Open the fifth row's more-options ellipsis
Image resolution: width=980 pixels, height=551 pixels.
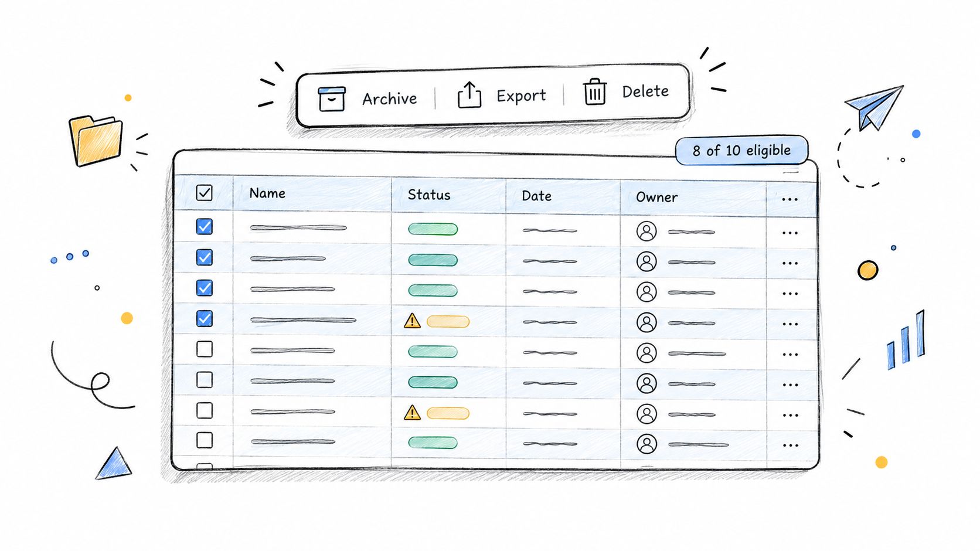pyautogui.click(x=790, y=355)
